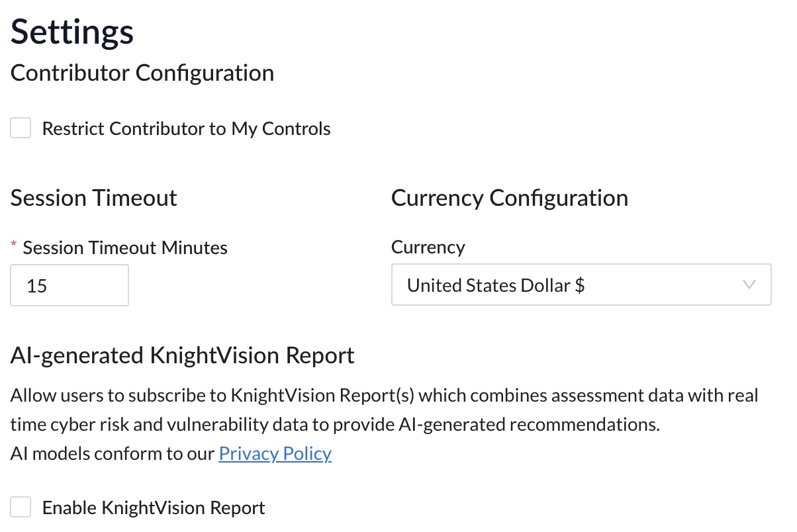Click the 'United States Dollar $' selected text

[x=496, y=285]
